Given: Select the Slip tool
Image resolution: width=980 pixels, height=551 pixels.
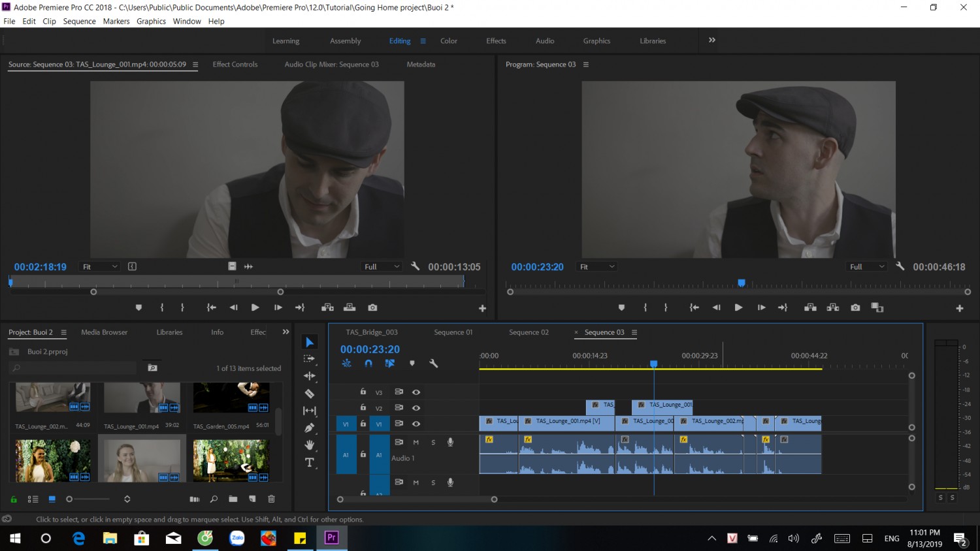Looking at the screenshot, I should coord(310,411).
